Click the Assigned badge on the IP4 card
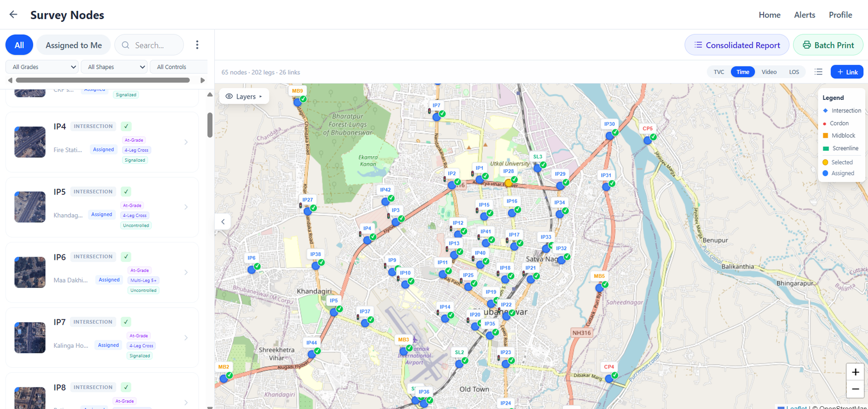The width and height of the screenshot is (868, 409). pos(103,150)
